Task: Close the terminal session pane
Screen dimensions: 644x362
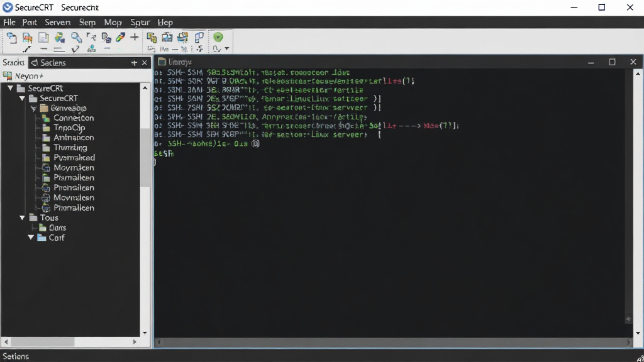Action: (x=633, y=62)
